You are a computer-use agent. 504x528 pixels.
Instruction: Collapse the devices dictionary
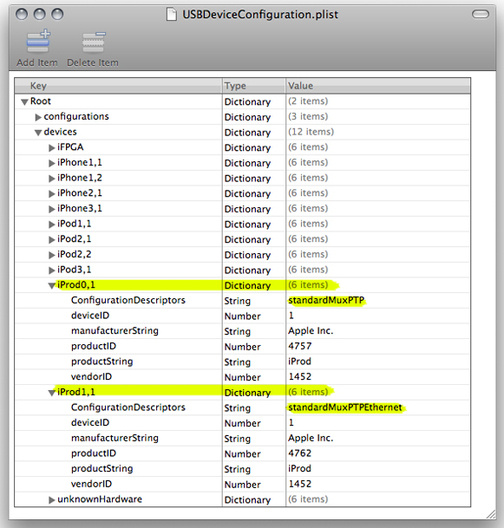point(38,133)
